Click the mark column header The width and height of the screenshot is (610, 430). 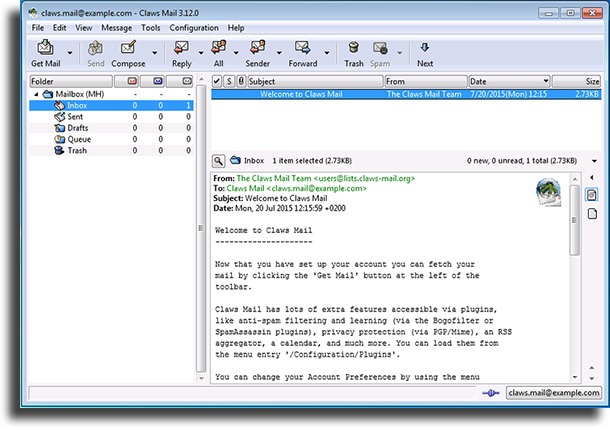click(217, 81)
